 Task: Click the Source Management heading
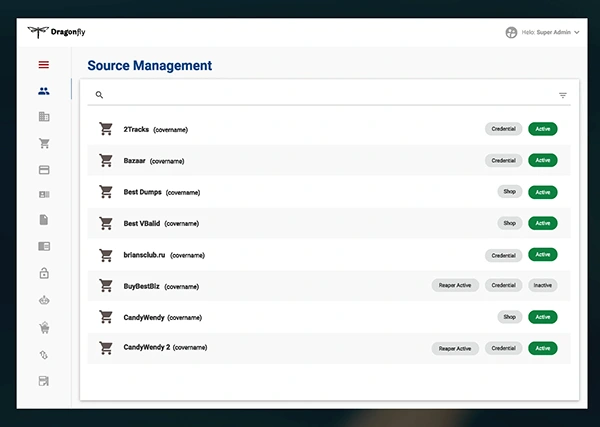pos(150,65)
